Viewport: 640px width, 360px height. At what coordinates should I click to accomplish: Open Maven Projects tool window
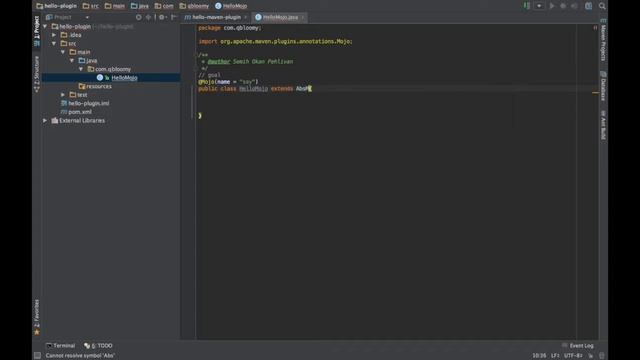coord(603,40)
